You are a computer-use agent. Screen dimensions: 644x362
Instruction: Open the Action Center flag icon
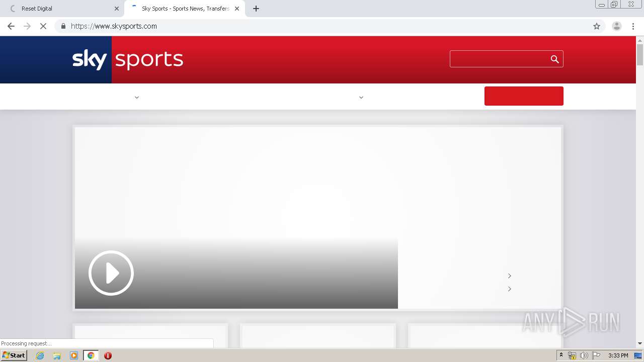click(596, 355)
